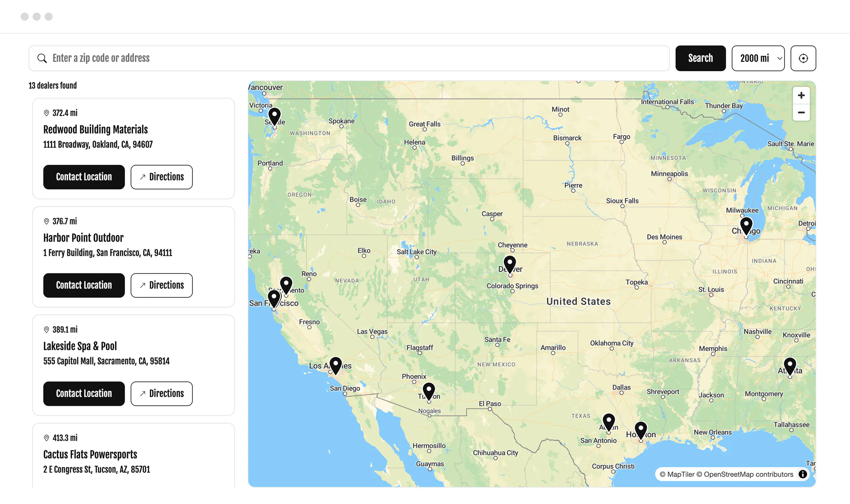
Task: Click address 2 E Congress St, Tucson
Action: pyautogui.click(x=97, y=470)
